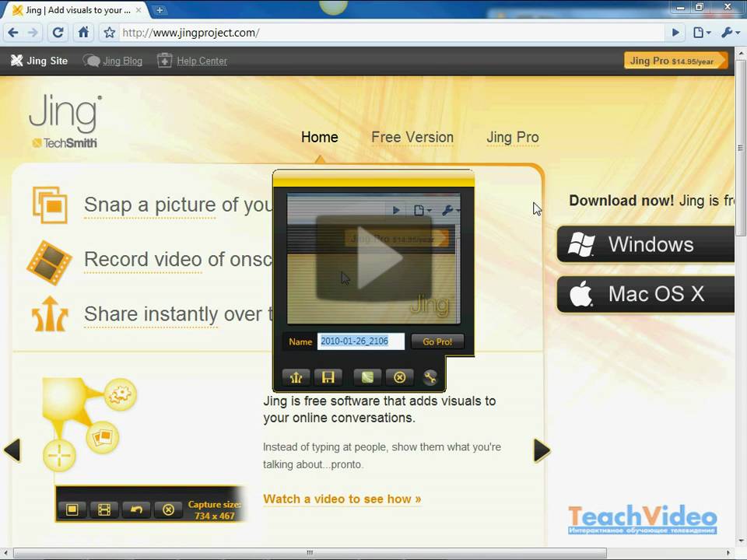747x560 pixels.
Task: Click redo selection arrow in demo bar
Action: point(136,510)
